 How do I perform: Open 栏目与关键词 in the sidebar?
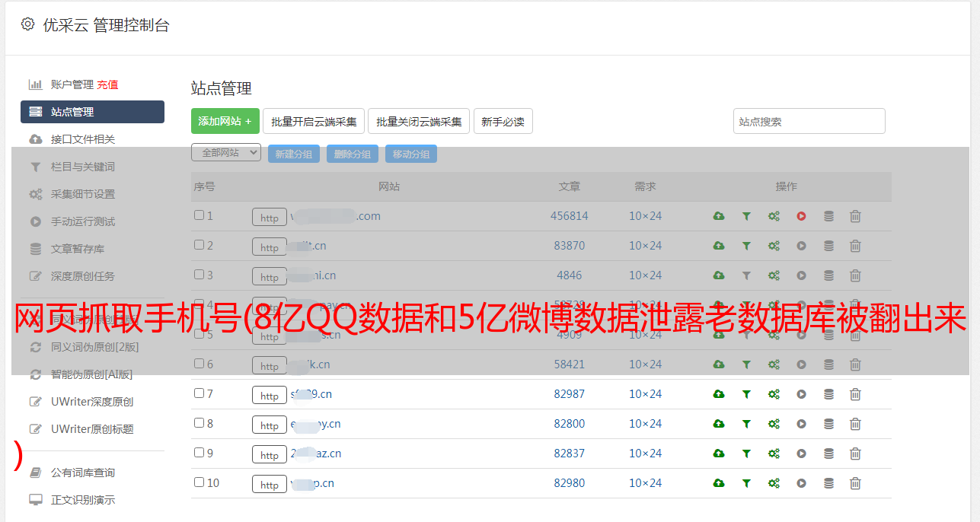tap(83, 167)
